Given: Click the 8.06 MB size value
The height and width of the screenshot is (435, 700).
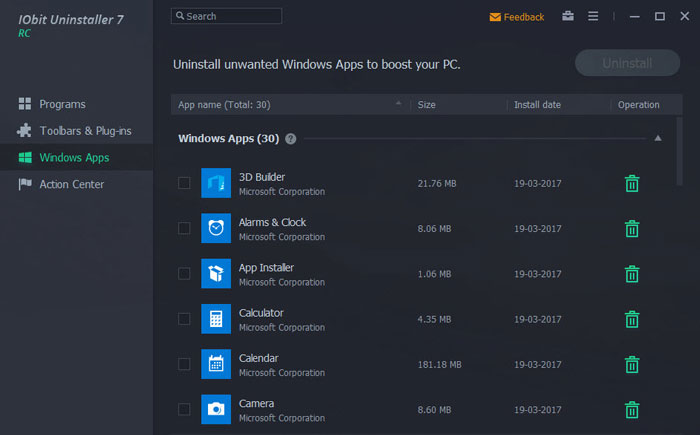Looking at the screenshot, I should [x=434, y=229].
